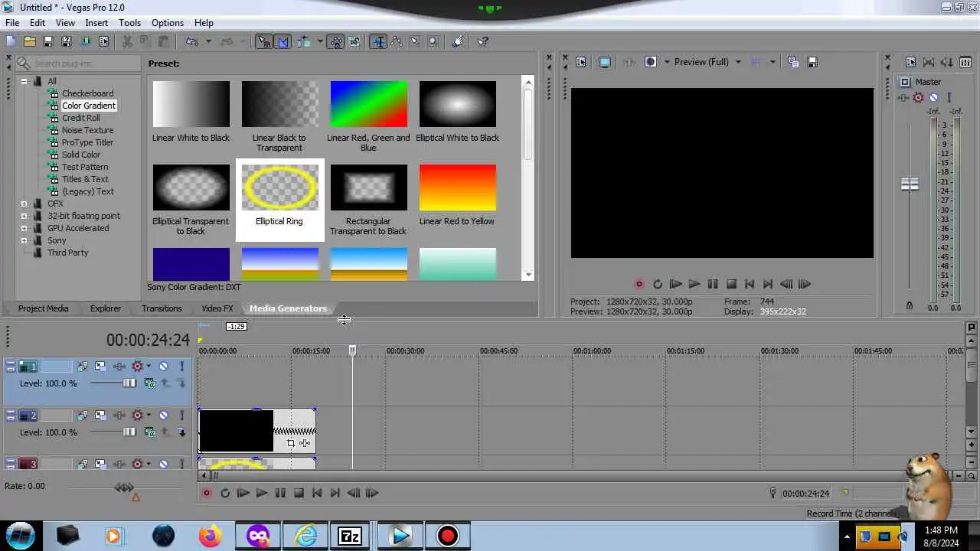
Task: Select Test Pattern generator
Action: click(x=85, y=167)
